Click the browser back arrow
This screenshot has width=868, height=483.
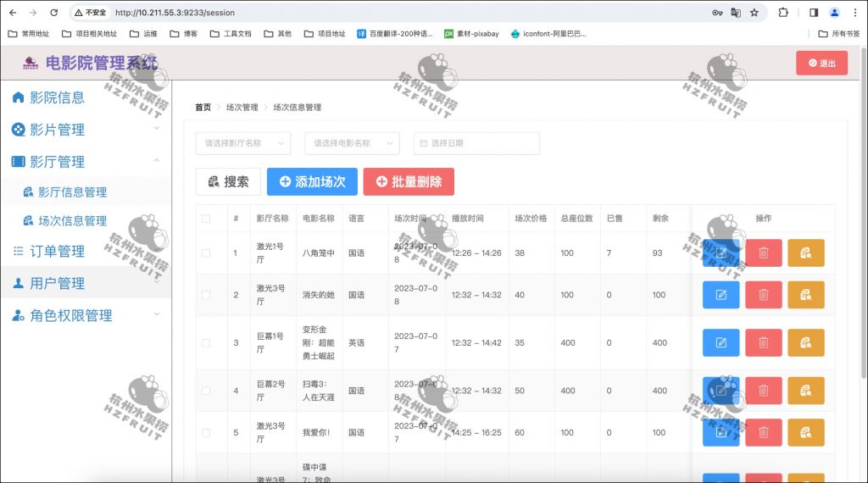[13, 12]
